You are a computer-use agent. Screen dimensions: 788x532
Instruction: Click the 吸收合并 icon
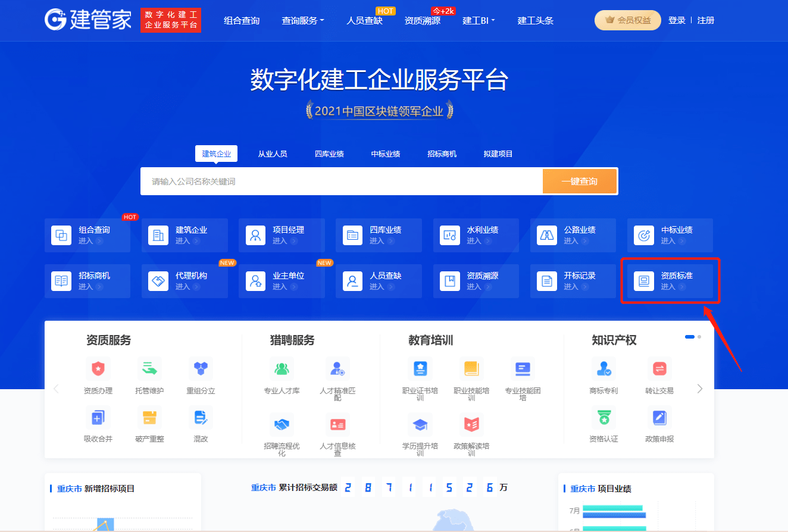(98, 418)
